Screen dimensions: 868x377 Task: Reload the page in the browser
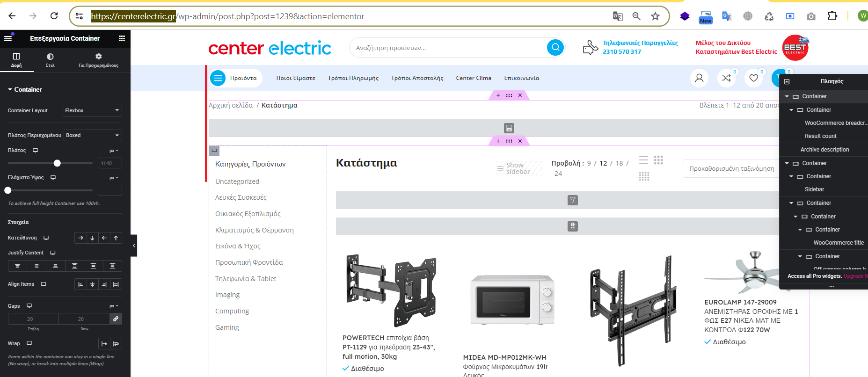[x=54, y=16]
